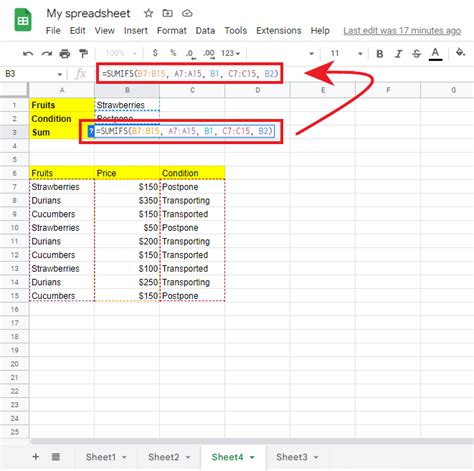Select the $200 price cell
Image resolution: width=474 pixels, height=471 pixels.
point(127,241)
